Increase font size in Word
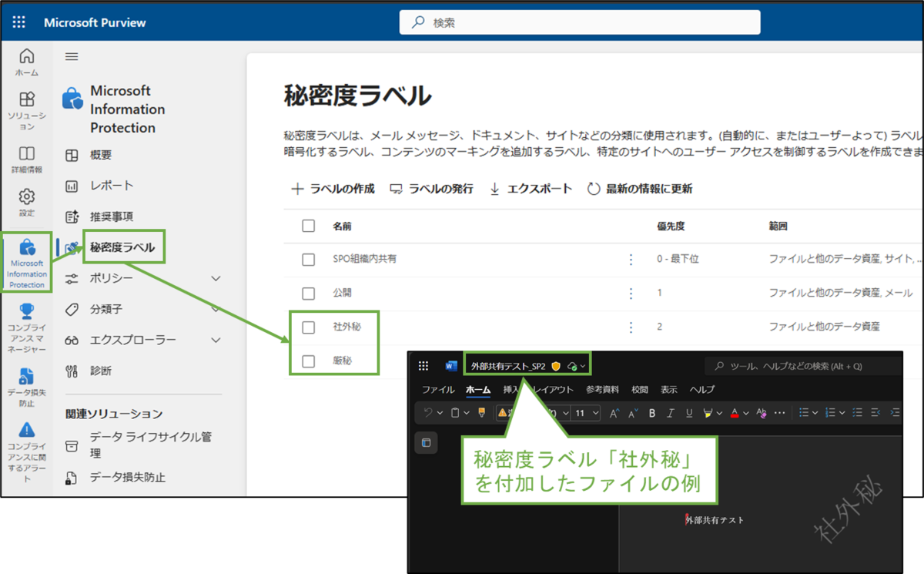 coord(614,413)
